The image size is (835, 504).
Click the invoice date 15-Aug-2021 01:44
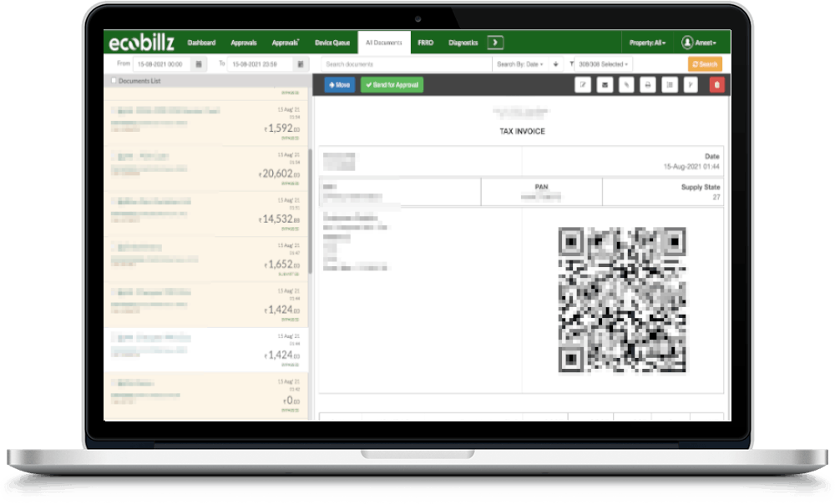point(691,167)
